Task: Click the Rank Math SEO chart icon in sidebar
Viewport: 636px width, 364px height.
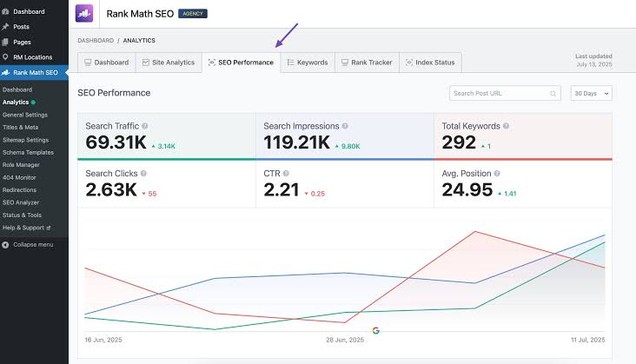Action: (5, 73)
